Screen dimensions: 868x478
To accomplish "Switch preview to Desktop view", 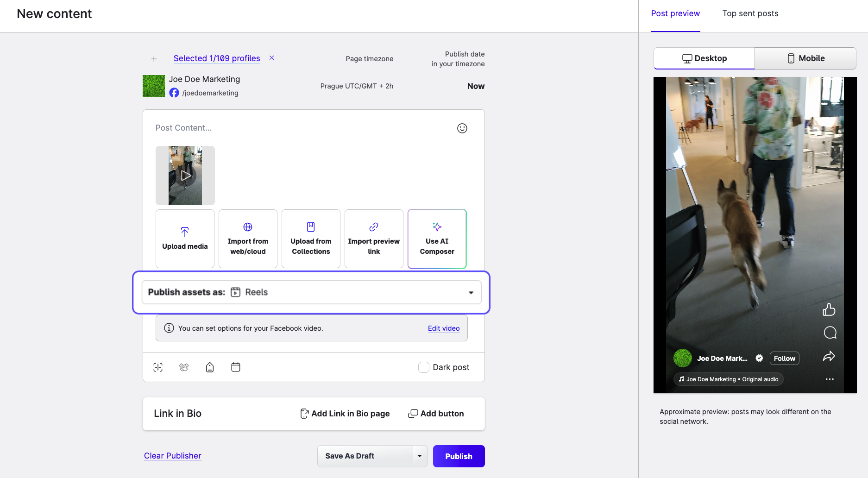I will click(x=704, y=58).
